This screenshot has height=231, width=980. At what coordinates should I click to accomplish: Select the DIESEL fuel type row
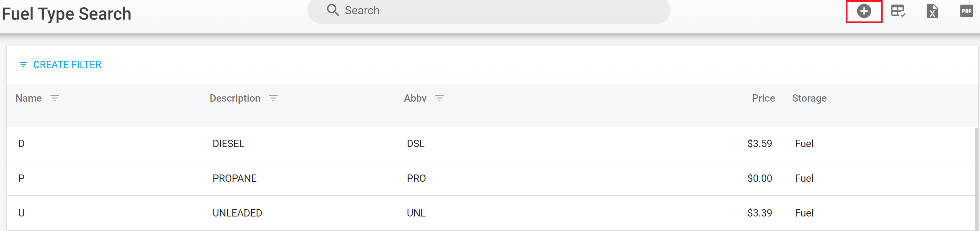pos(228,144)
